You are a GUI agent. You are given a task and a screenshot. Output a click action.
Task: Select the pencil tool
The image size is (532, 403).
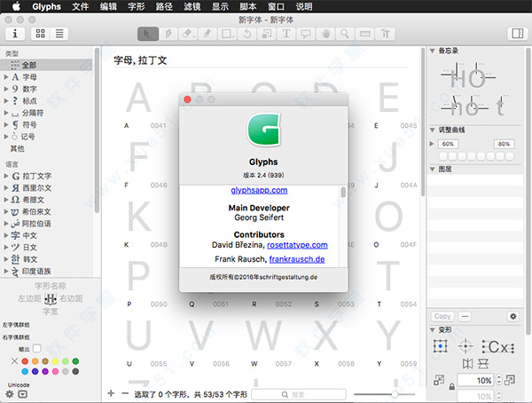[207, 34]
